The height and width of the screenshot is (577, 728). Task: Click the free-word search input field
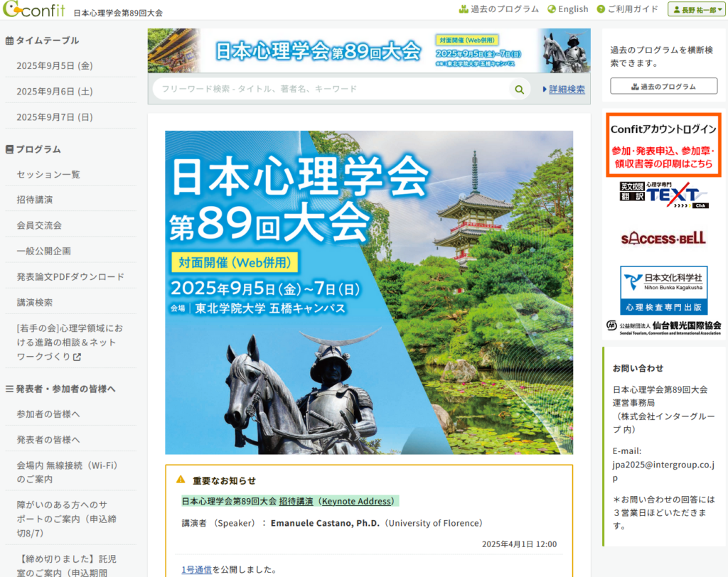tap(331, 90)
